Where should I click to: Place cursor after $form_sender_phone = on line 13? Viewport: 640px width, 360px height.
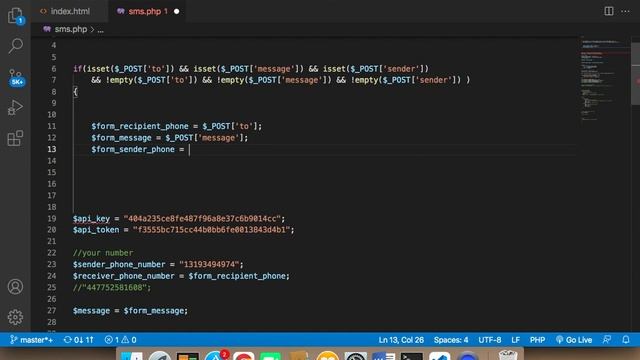189,149
